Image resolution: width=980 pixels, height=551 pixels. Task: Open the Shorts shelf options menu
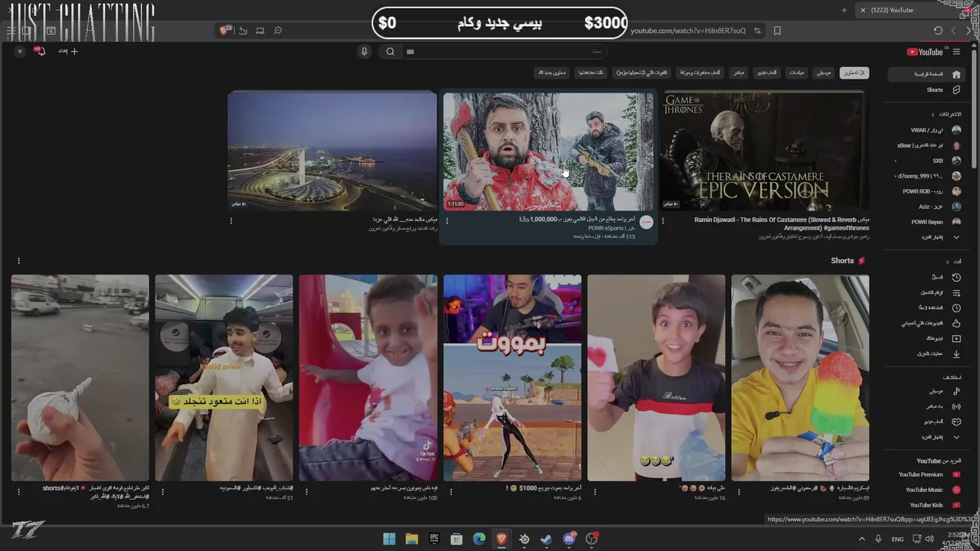(x=18, y=261)
